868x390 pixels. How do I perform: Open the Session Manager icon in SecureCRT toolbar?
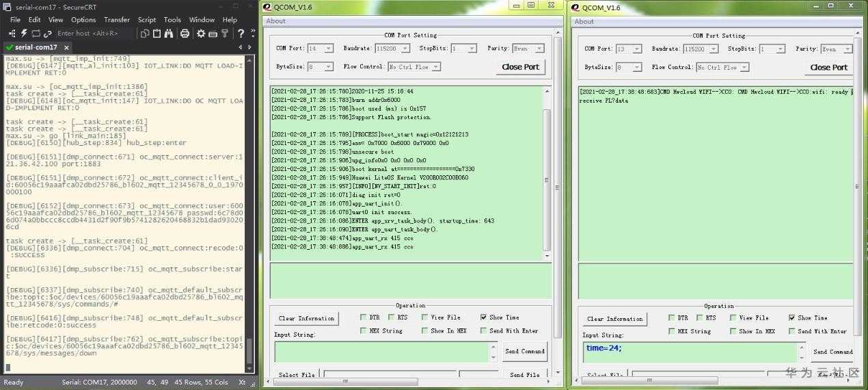[x=12, y=33]
